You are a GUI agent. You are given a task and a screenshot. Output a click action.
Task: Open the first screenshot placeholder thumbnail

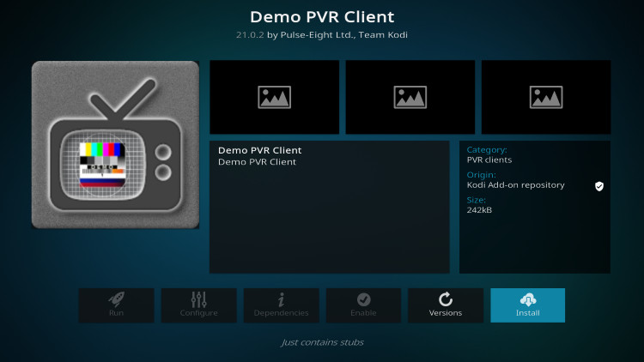(275, 97)
